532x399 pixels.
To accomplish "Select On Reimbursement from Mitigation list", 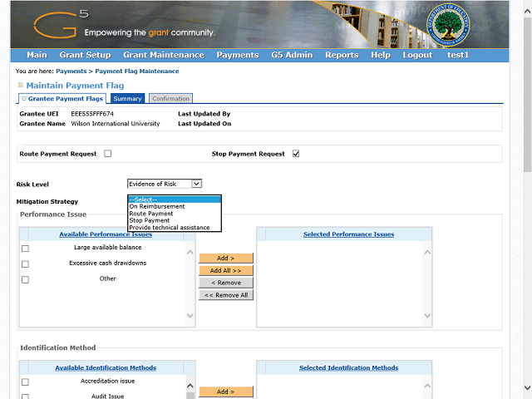I will point(157,206).
